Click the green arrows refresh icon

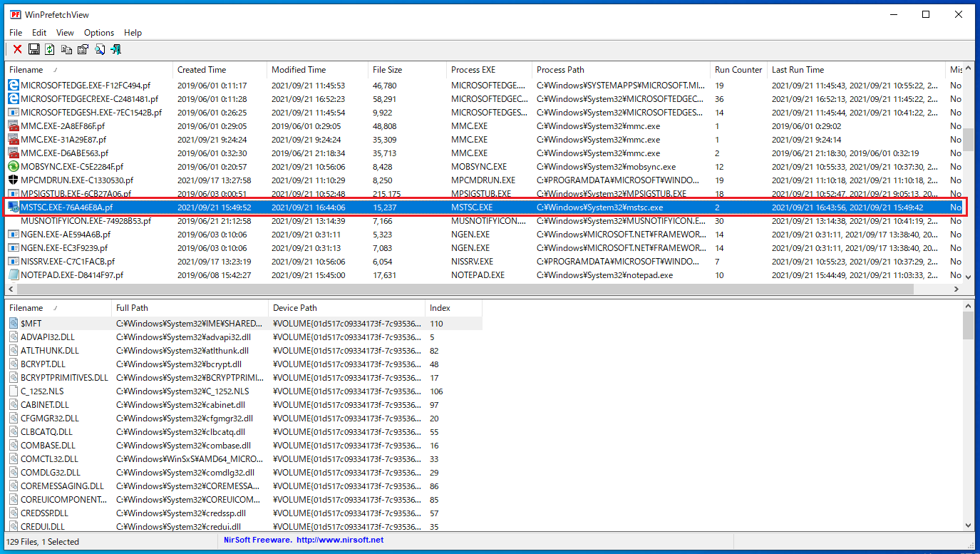50,49
